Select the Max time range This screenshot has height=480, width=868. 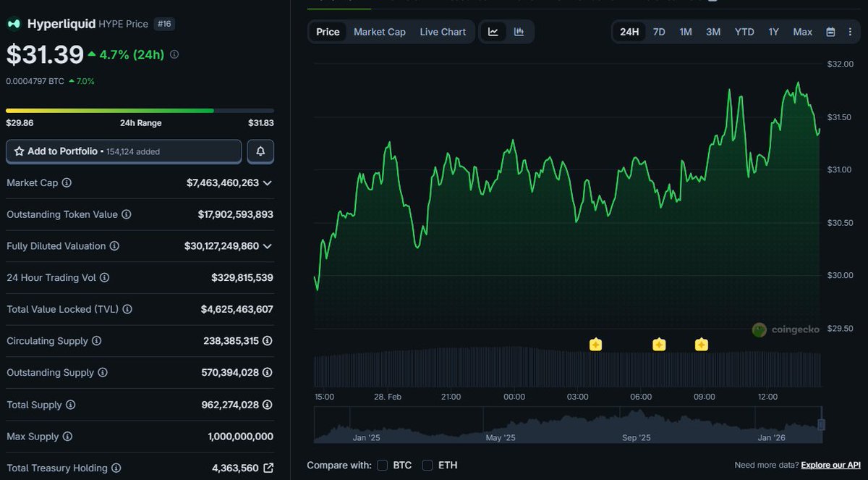(x=803, y=32)
